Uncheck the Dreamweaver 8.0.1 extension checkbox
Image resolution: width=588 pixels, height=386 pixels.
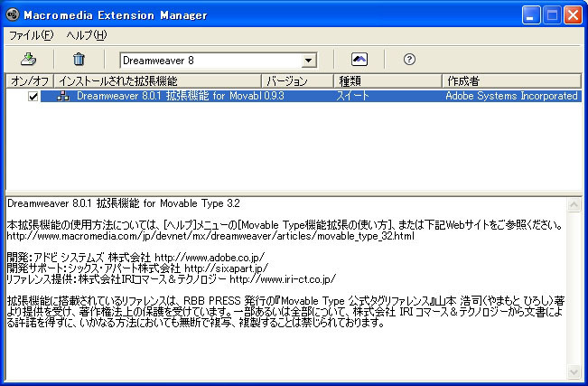[33, 97]
